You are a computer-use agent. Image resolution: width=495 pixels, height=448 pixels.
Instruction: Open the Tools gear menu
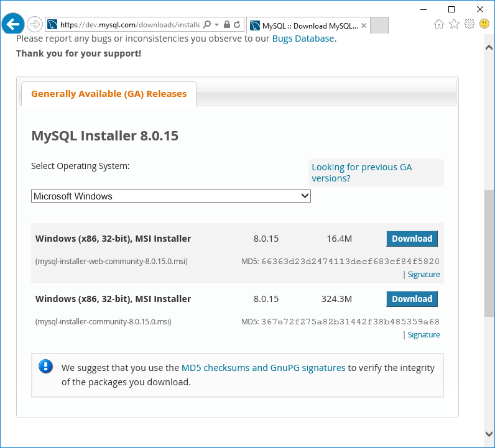[x=470, y=24]
